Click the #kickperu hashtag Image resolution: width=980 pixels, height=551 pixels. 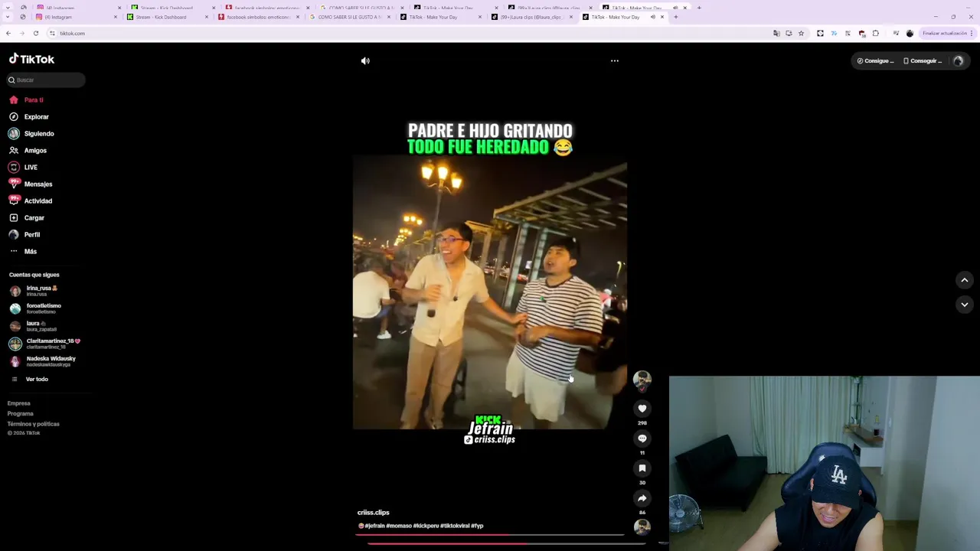click(x=426, y=526)
